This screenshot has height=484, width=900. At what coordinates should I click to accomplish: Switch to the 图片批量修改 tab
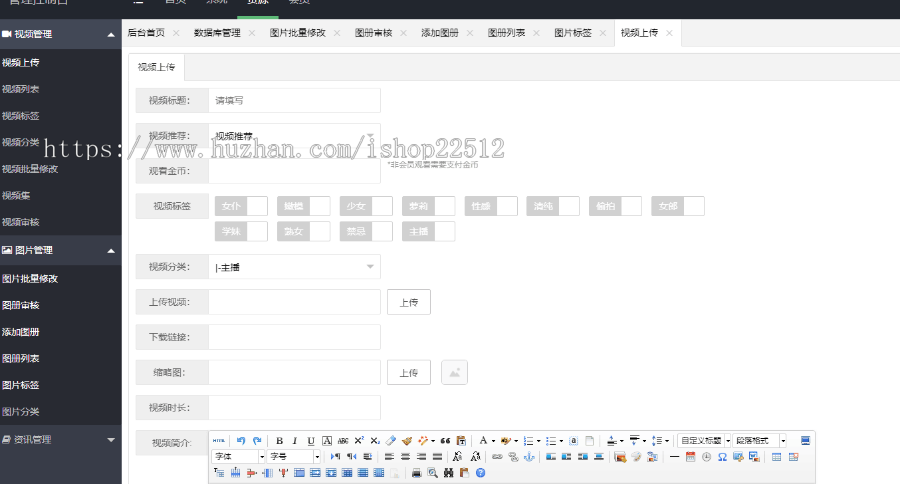pos(297,33)
